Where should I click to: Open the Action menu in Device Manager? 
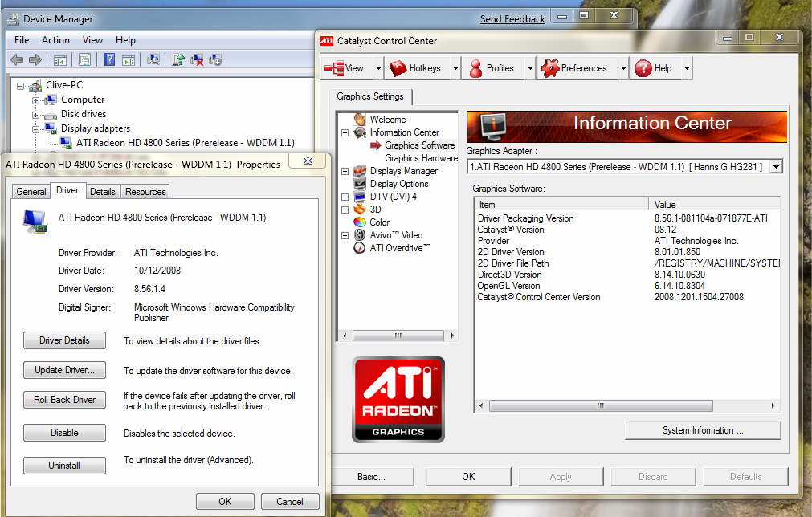(55, 40)
